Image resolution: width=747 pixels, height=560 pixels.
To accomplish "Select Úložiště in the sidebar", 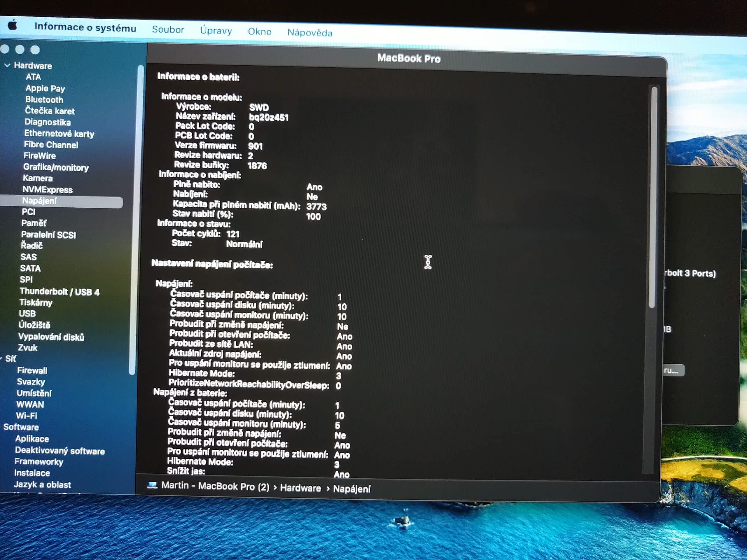I will pyautogui.click(x=34, y=325).
